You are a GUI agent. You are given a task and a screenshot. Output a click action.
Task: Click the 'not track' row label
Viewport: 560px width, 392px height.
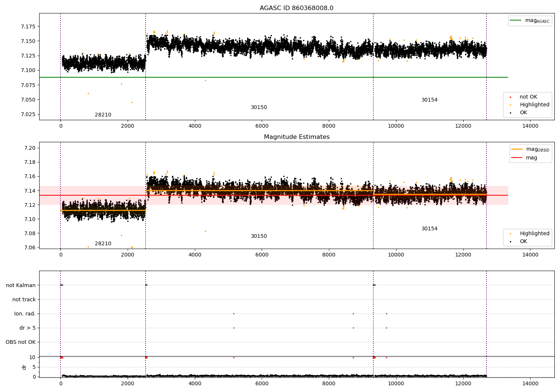click(x=24, y=300)
